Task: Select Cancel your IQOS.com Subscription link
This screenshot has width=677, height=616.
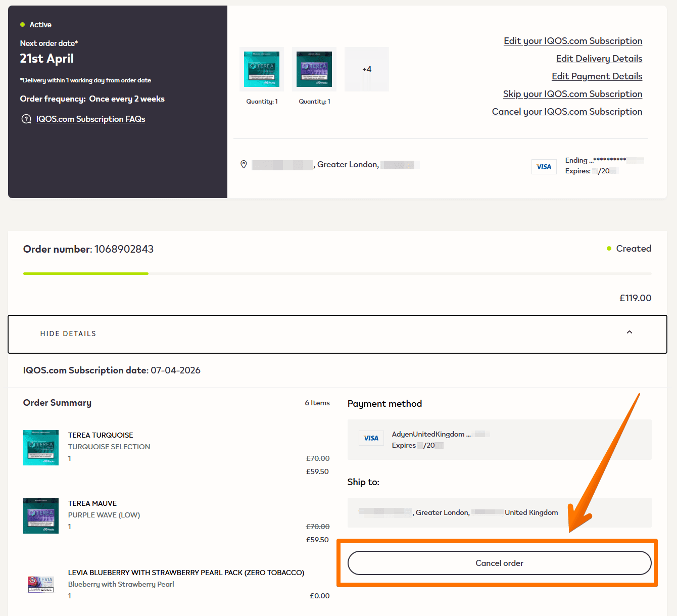Action: tap(567, 112)
